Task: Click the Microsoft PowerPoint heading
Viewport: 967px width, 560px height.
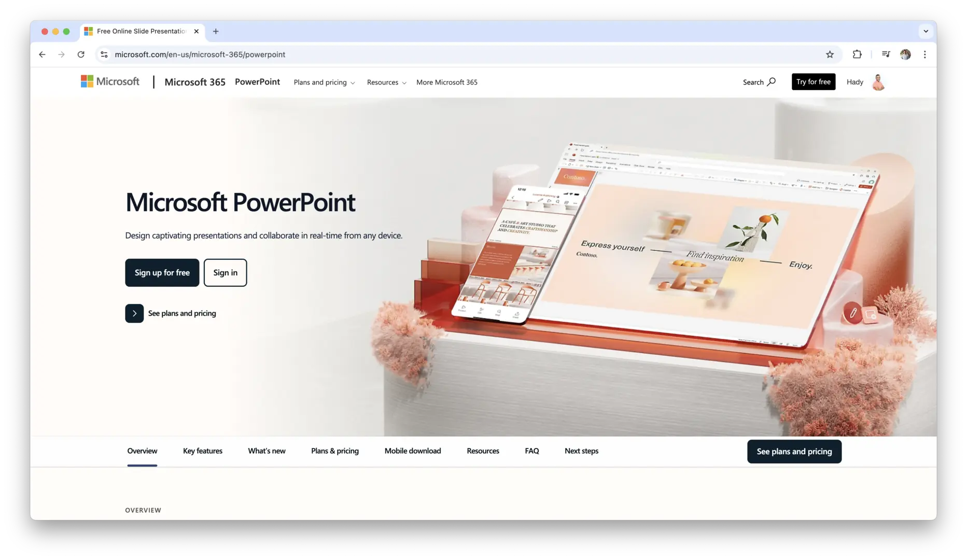Action: coord(240,202)
